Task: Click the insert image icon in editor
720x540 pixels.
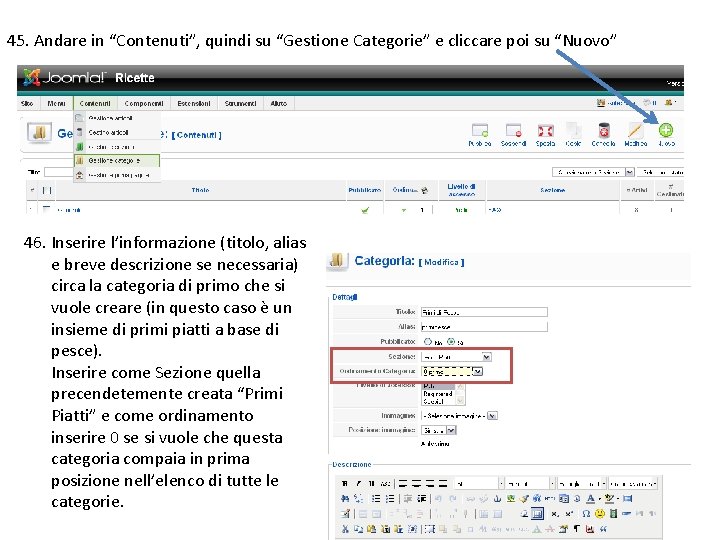Action: (511, 499)
